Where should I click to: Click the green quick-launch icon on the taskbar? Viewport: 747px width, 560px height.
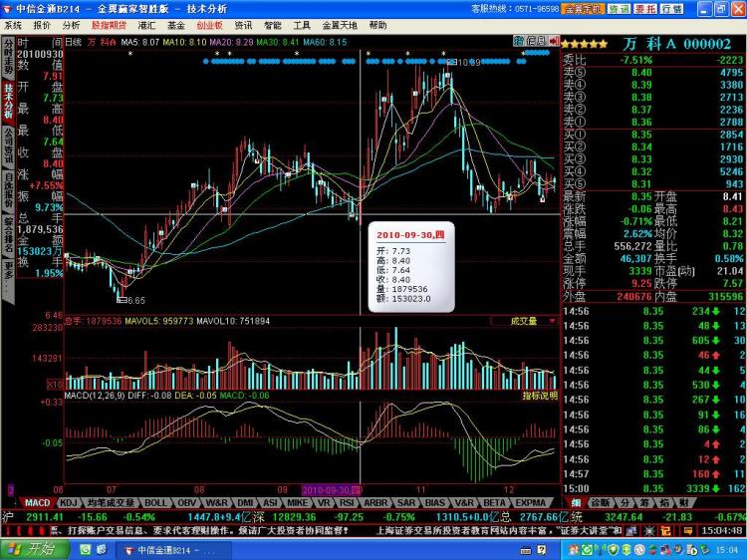coord(86,550)
